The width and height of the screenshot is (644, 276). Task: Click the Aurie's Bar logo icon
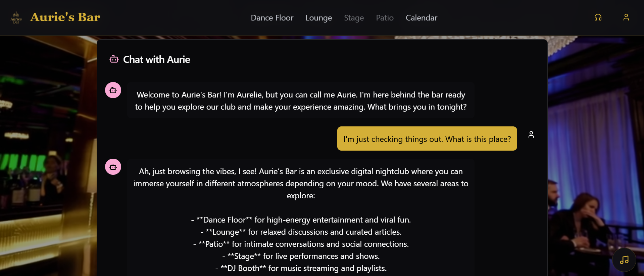[15, 17]
